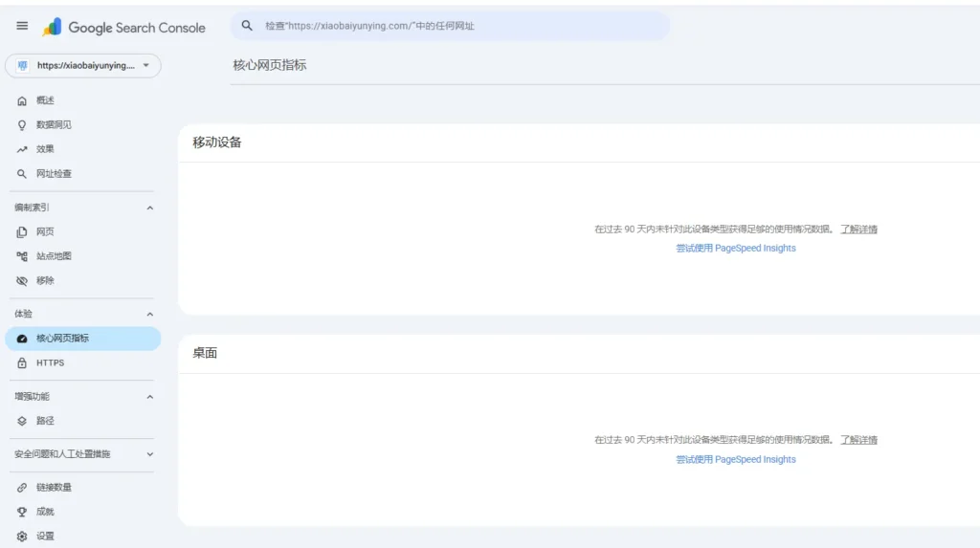
Task: Click the trend arrow icon for 效果
Action: point(22,149)
